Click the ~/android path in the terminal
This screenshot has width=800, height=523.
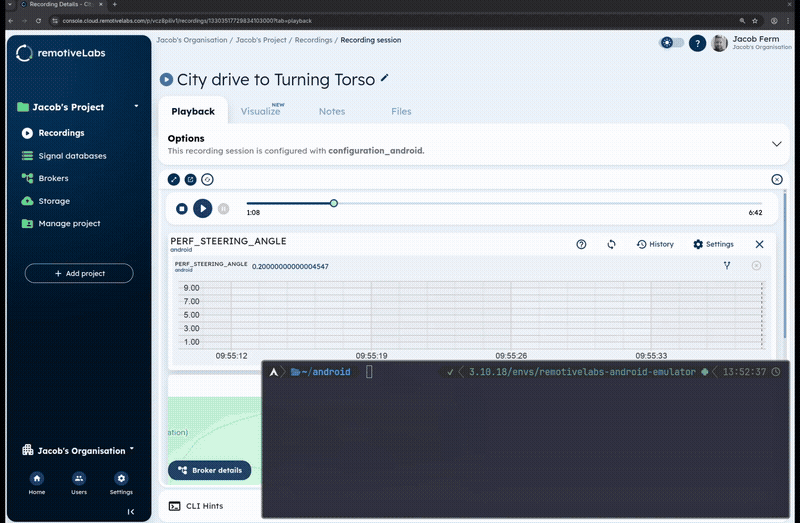coord(326,372)
